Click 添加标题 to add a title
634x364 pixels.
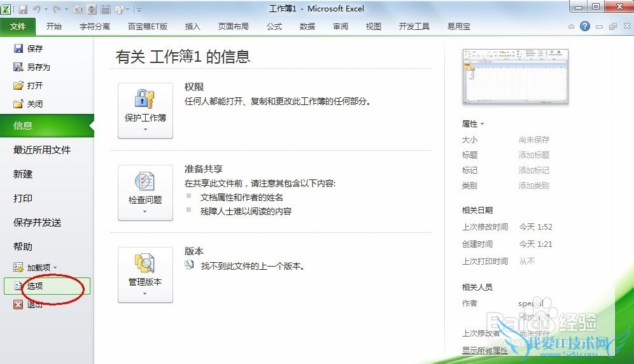point(533,155)
